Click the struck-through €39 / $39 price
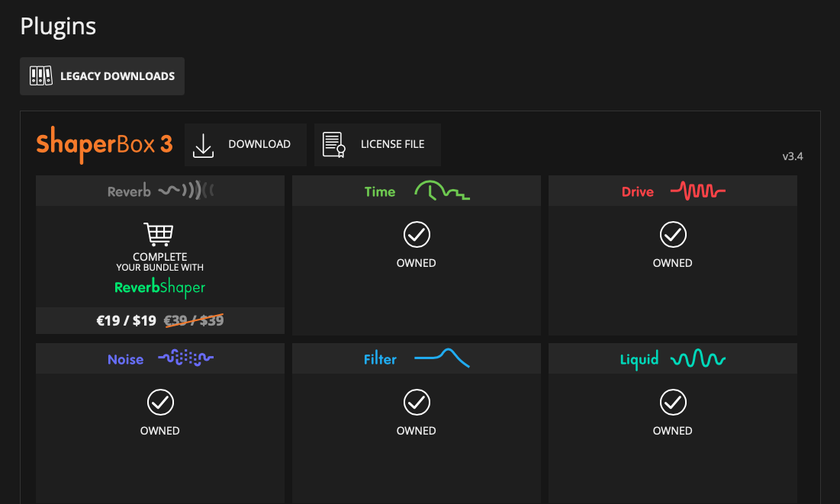 [194, 320]
